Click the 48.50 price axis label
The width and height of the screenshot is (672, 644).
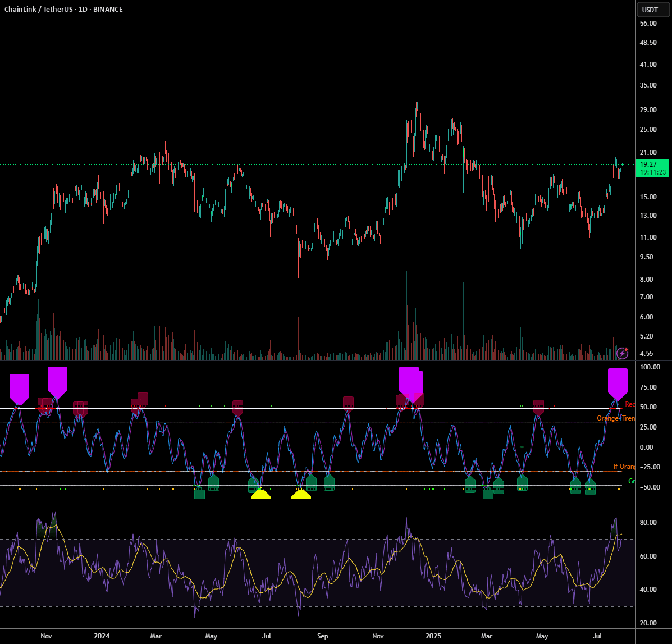[648, 43]
